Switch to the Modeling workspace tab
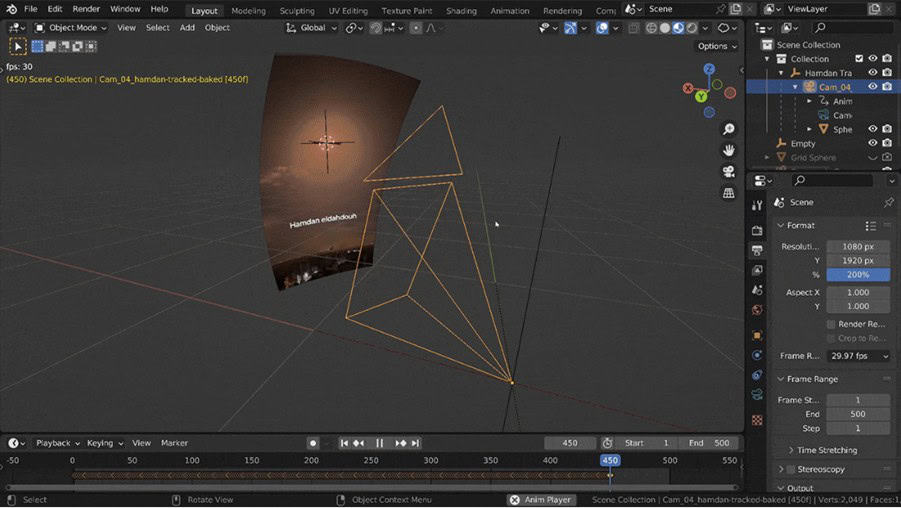The image size is (901, 508). 248,10
